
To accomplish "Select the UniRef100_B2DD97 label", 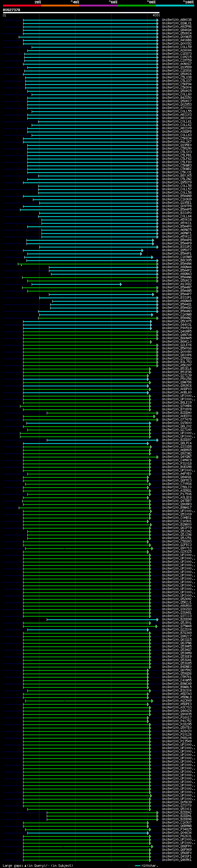I will click(176, 440).
